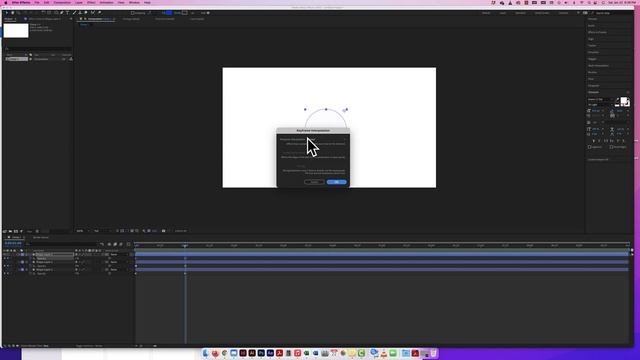Open the Composition menu
640x360 pixels.
pyautogui.click(x=62, y=2)
